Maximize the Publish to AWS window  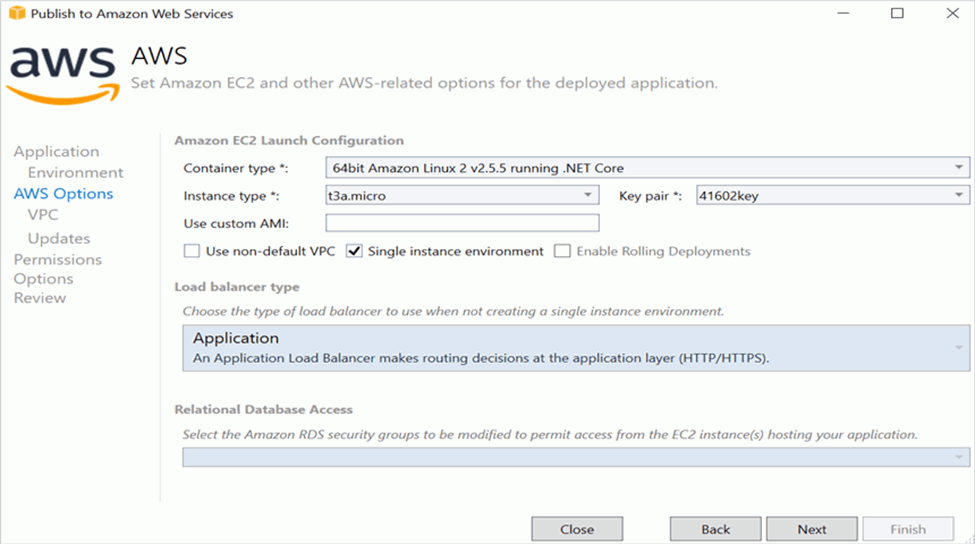pyautogui.click(x=897, y=14)
